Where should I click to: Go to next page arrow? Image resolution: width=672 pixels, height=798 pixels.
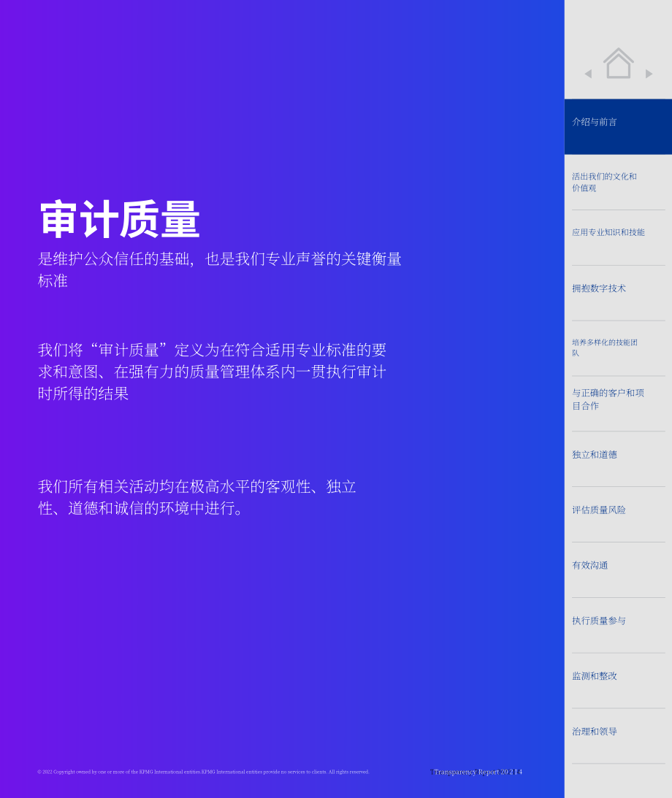click(649, 74)
